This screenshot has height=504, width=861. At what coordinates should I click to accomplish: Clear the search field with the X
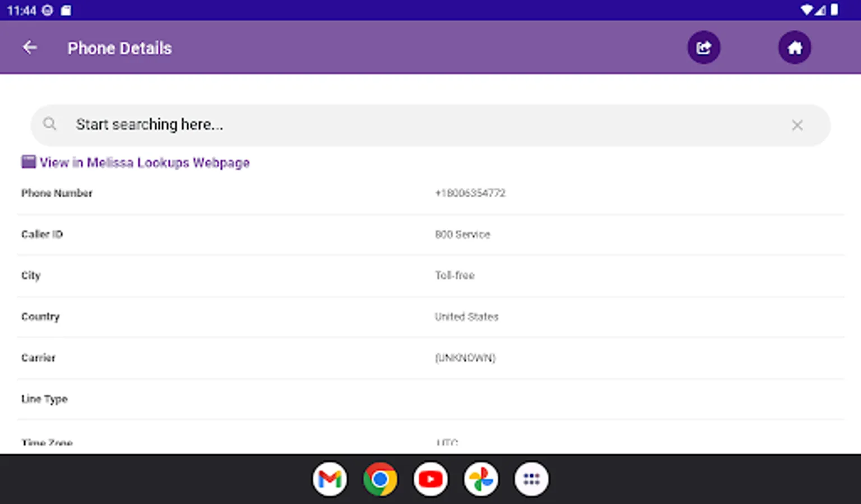click(797, 125)
